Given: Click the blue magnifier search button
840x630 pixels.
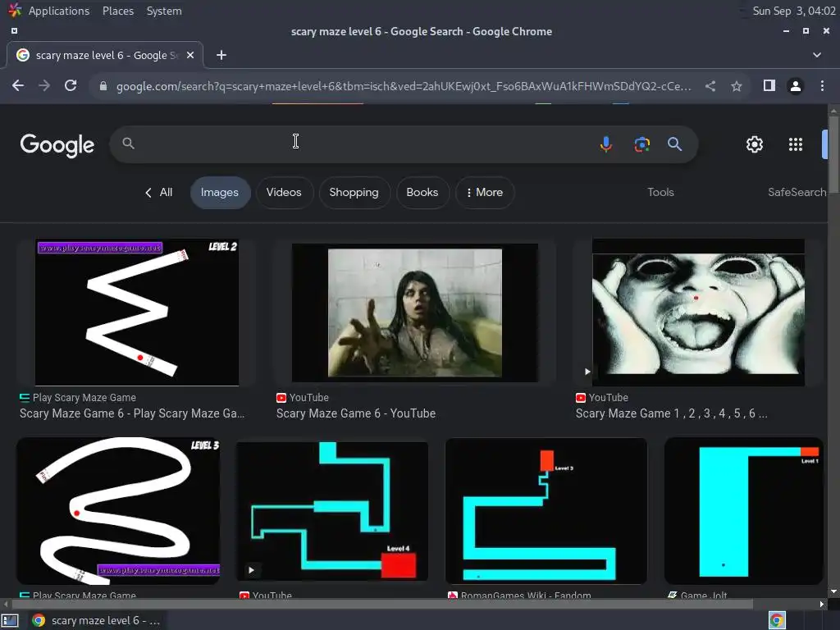Looking at the screenshot, I should click(674, 144).
